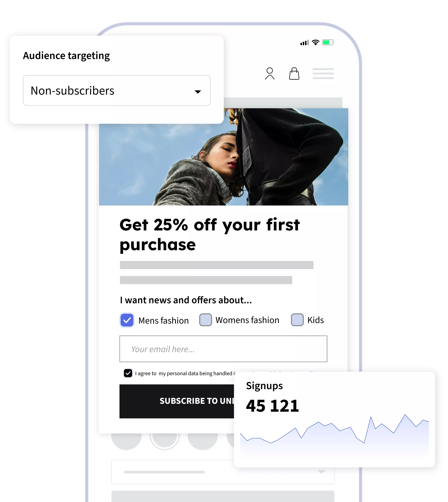Click the dropdown arrow on targeting selector
The image size is (448, 502).
(x=197, y=90)
